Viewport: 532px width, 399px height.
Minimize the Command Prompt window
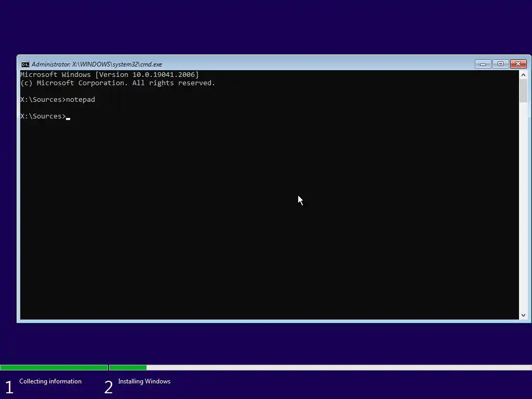click(483, 64)
